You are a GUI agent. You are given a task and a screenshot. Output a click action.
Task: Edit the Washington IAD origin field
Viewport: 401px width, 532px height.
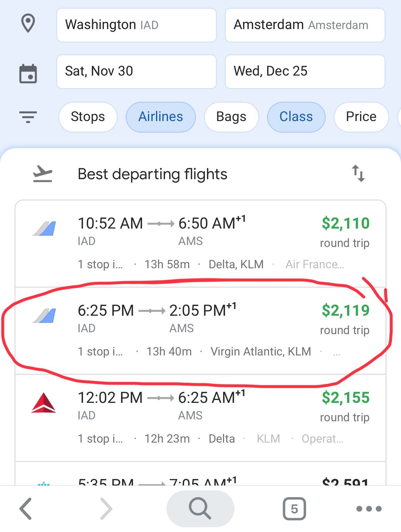pos(137,25)
